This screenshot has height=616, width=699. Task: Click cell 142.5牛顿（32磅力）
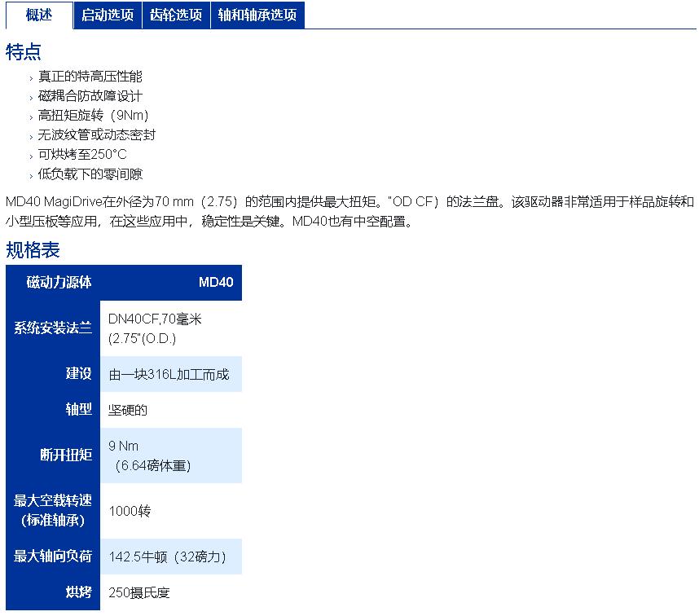click(171, 557)
